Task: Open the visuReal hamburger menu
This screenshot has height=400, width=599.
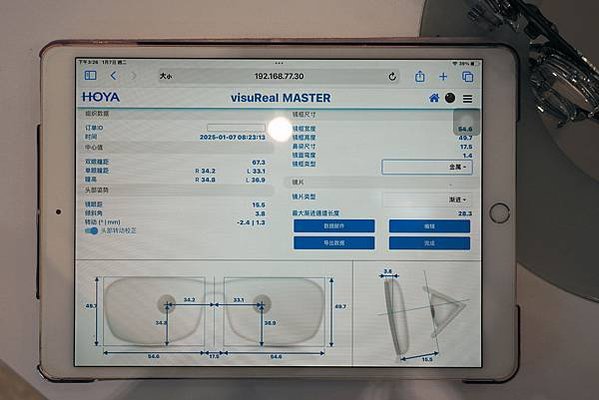Action: point(468,99)
